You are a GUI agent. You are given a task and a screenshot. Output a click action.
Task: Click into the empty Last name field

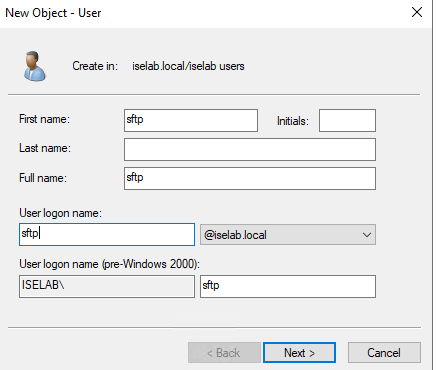point(250,150)
